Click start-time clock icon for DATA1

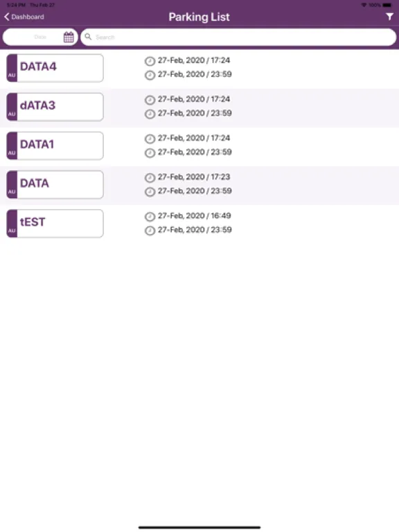pyautogui.click(x=150, y=139)
